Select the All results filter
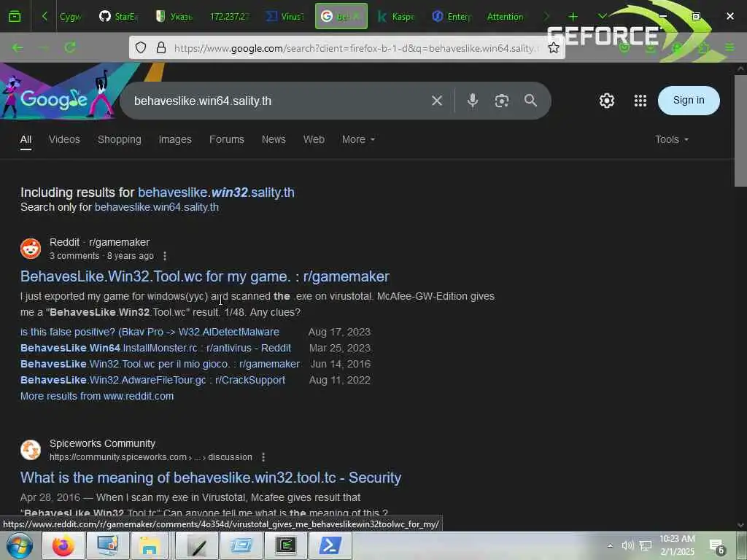The width and height of the screenshot is (747, 560). [26, 139]
